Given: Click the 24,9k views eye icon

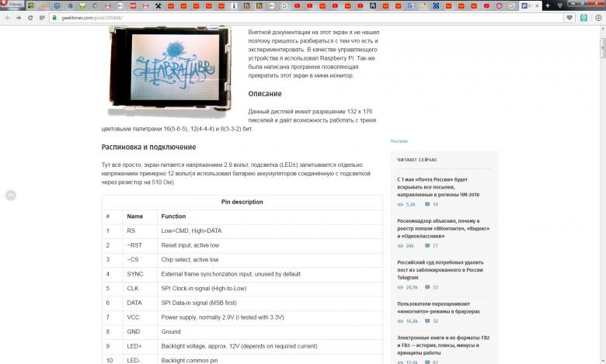Looking at the screenshot, I should point(400,287).
